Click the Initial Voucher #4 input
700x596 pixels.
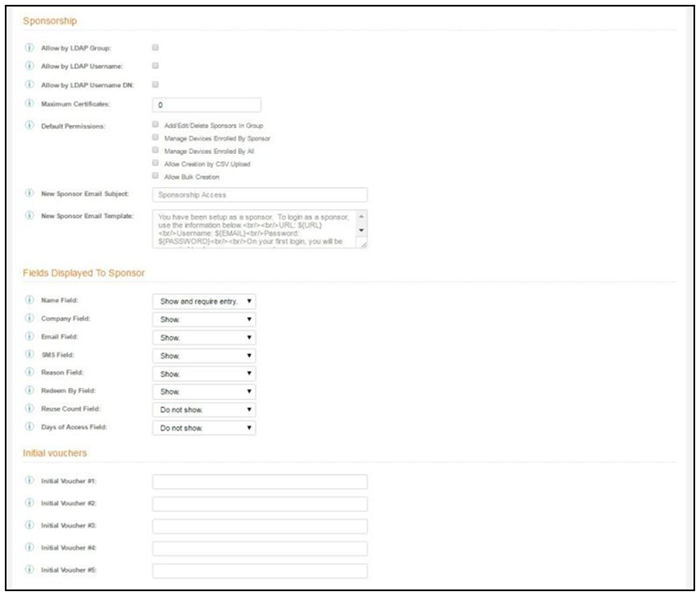[x=260, y=549]
